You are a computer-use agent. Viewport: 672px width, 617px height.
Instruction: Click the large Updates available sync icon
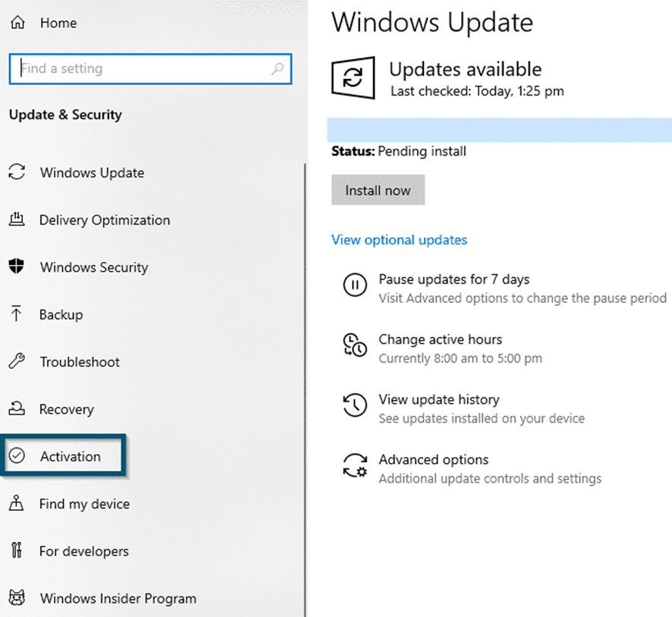353,77
